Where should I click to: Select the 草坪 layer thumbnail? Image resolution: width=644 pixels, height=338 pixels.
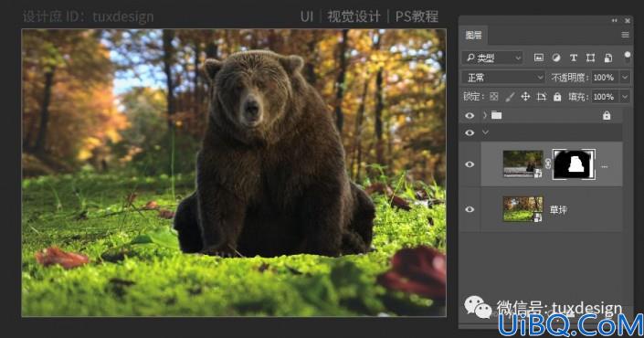point(523,209)
